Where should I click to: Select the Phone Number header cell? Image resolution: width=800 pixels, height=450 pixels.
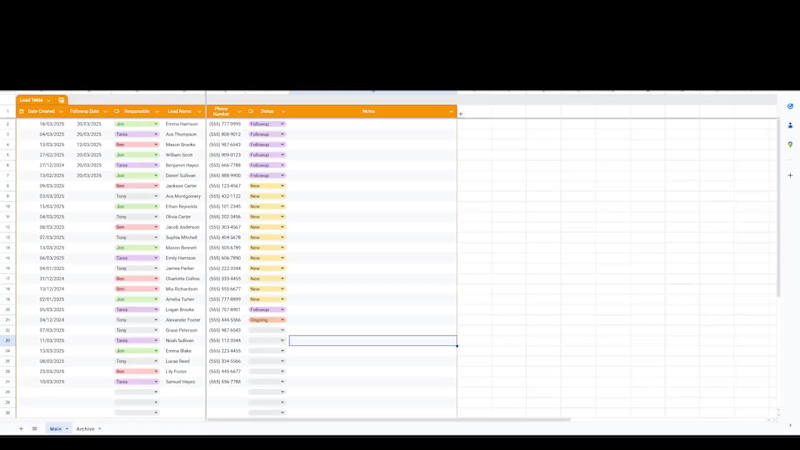[x=226, y=111]
